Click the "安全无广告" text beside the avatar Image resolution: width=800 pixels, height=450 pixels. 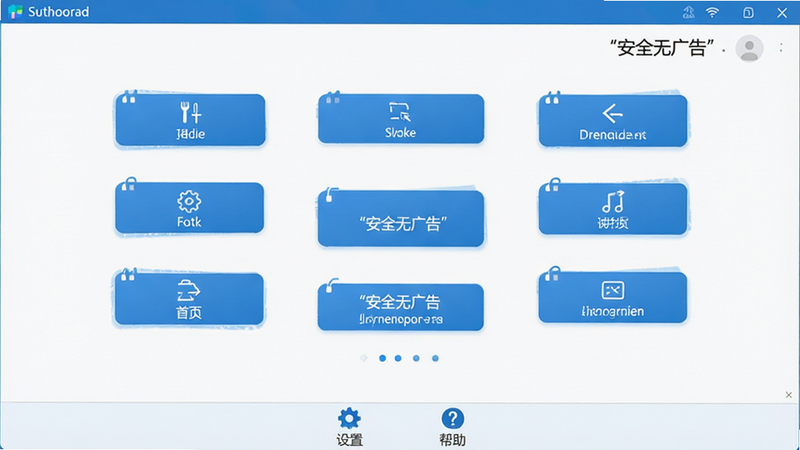(x=662, y=48)
